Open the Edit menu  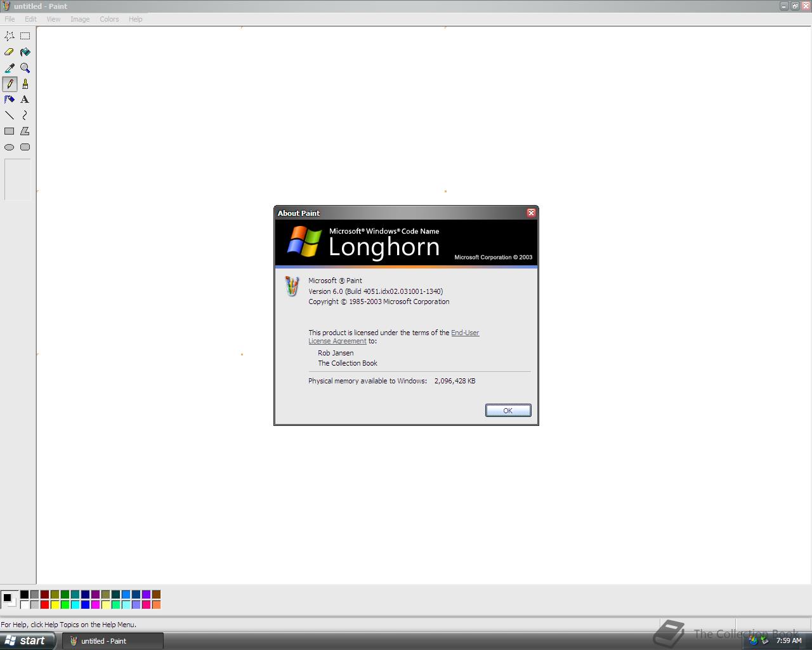[x=30, y=19]
